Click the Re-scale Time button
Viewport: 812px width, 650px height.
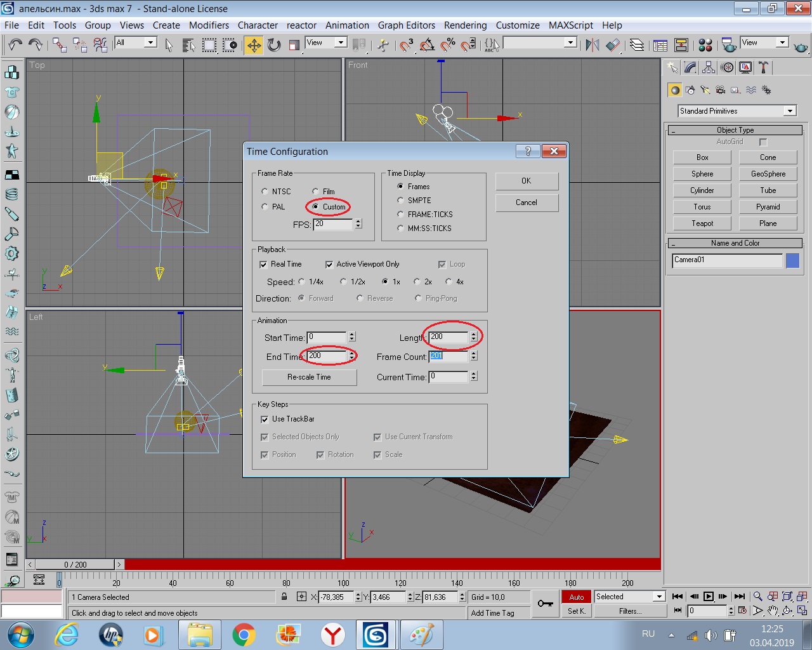309,377
